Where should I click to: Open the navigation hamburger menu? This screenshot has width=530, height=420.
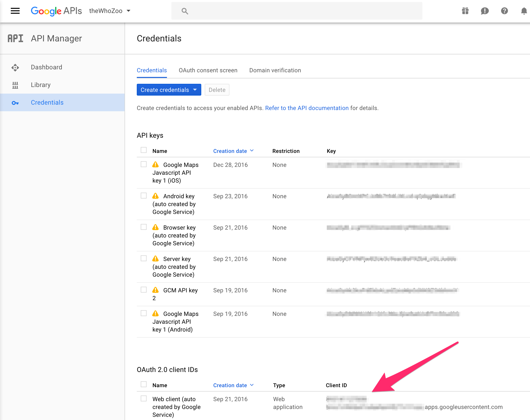tap(15, 11)
